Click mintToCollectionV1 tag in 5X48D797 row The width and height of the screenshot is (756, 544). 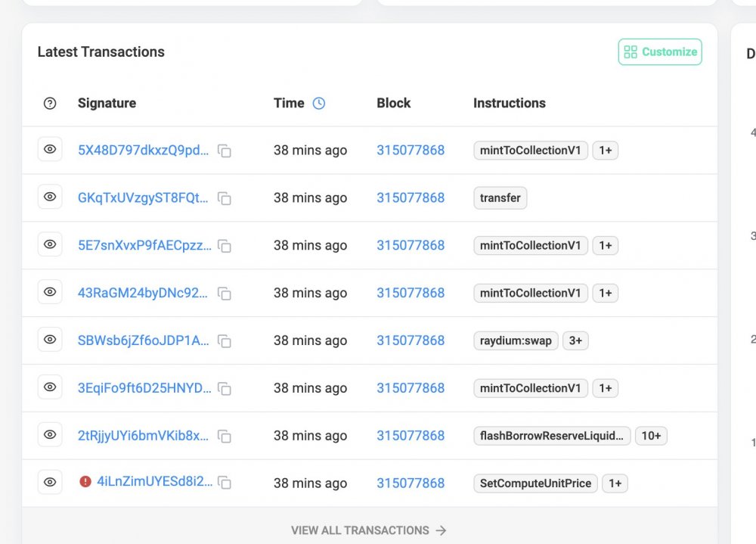coord(531,150)
